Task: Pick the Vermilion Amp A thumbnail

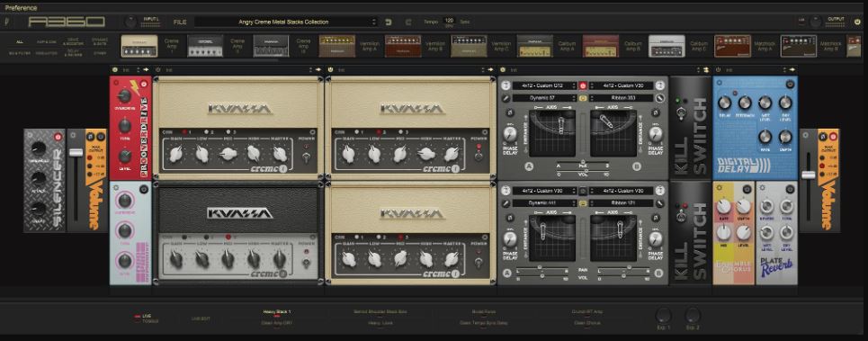Action: [337, 46]
